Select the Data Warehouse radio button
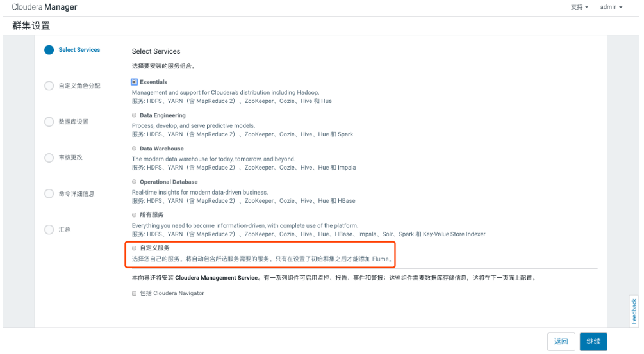Viewport: 644px width, 354px height. 135,149
